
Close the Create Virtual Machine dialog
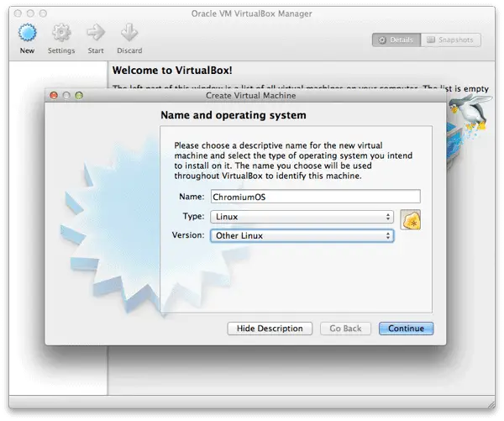point(54,96)
